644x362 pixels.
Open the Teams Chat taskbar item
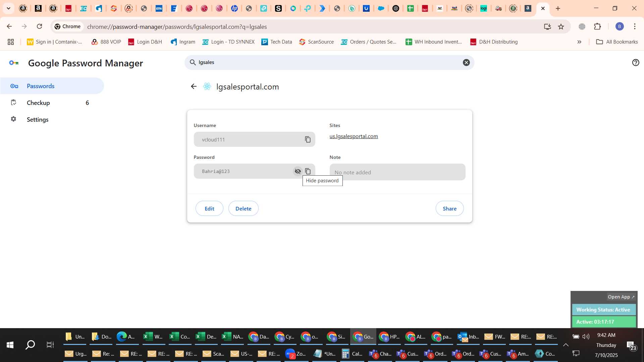pyautogui.click(x=380, y=354)
